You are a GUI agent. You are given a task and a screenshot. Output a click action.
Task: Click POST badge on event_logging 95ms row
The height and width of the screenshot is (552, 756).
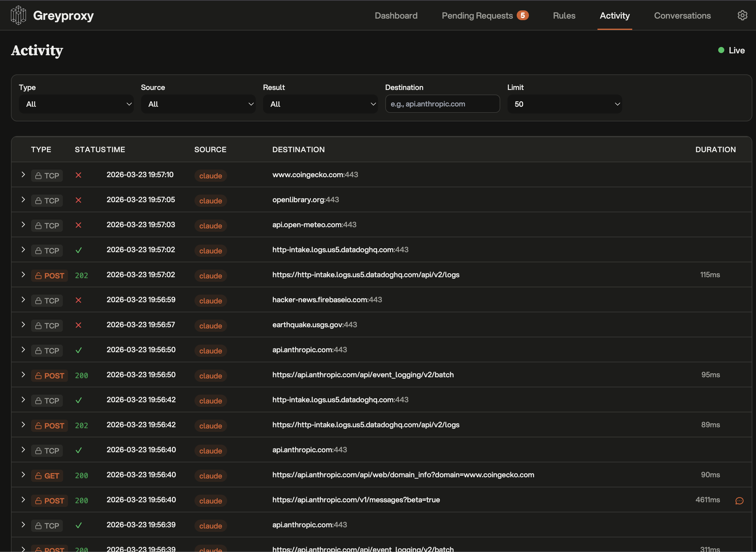(49, 376)
